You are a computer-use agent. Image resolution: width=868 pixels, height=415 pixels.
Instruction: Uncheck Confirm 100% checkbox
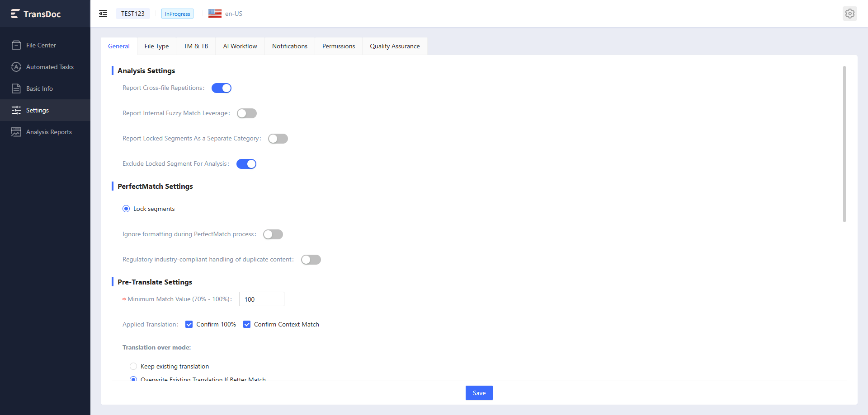189,324
